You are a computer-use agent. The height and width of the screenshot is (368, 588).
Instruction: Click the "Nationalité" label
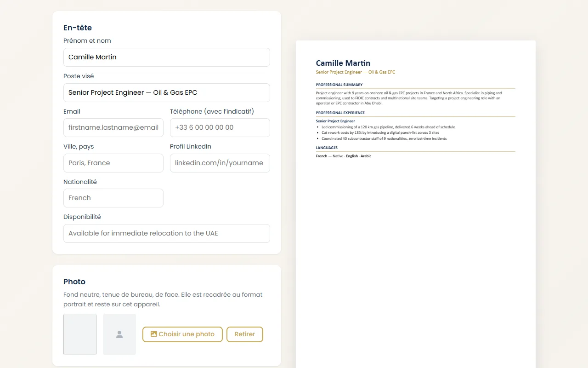point(80,182)
